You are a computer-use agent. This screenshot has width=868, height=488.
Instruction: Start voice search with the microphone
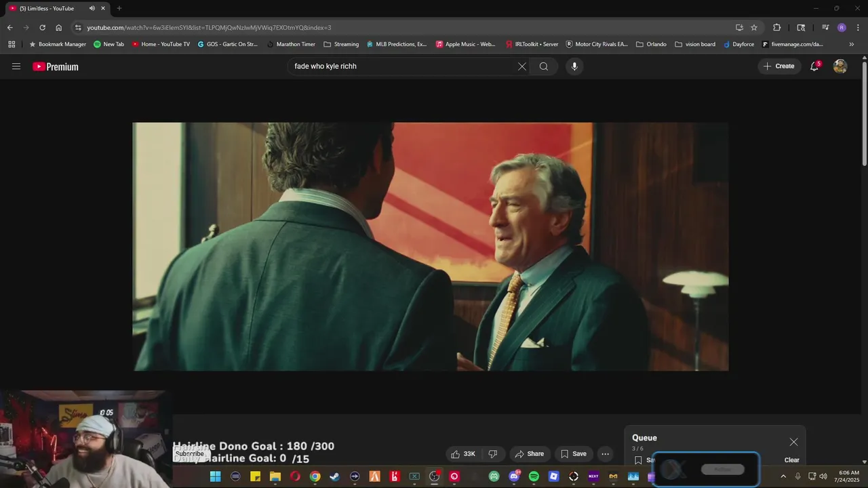tap(574, 66)
